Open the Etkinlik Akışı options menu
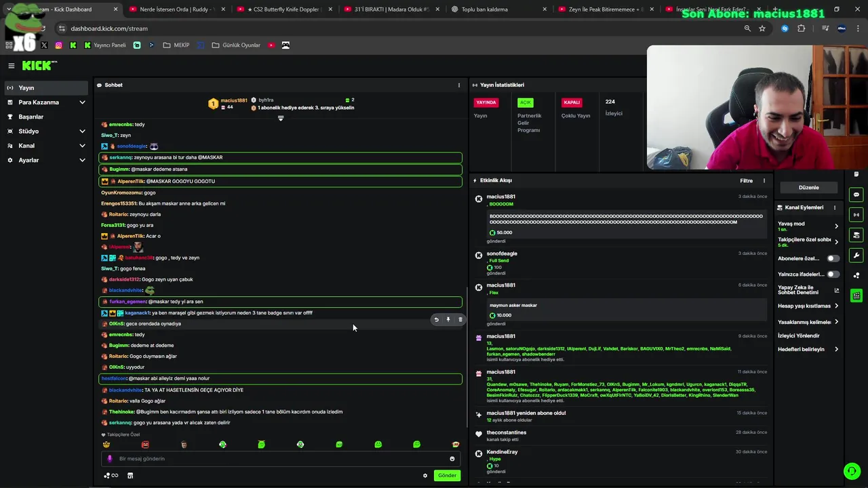The width and height of the screenshot is (868, 488). pos(764,181)
